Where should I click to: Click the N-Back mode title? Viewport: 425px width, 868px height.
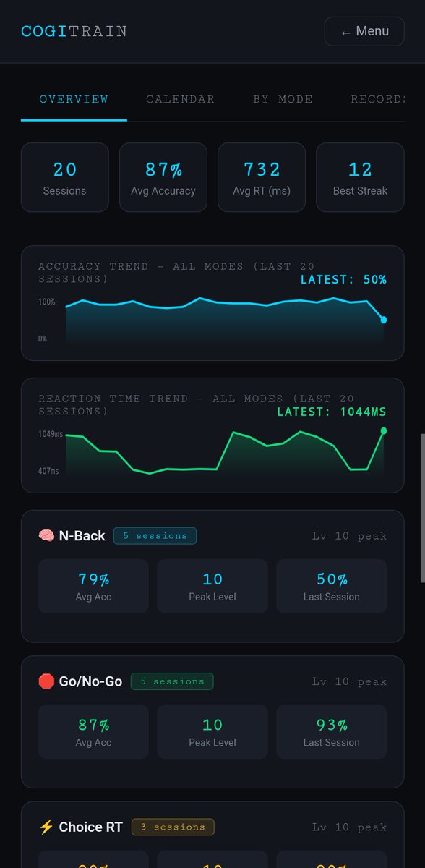click(82, 536)
